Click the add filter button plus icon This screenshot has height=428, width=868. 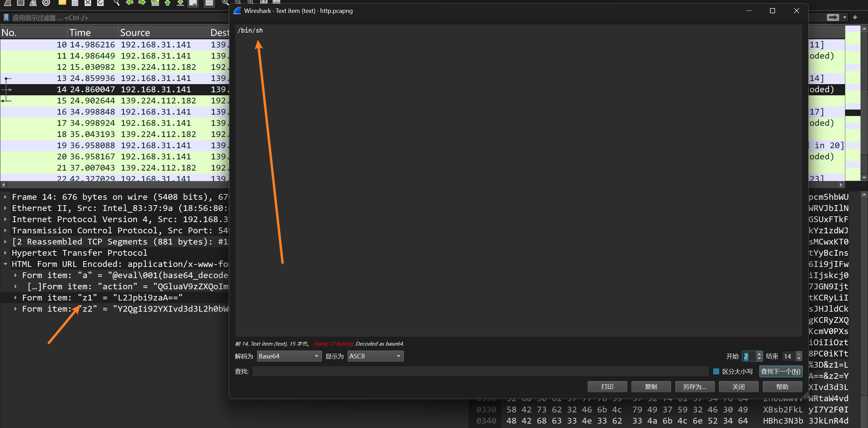[x=855, y=17]
